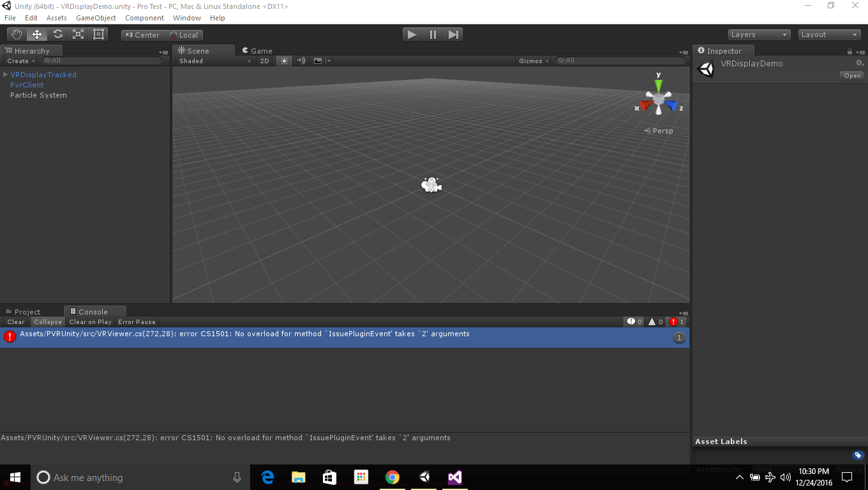Toggle console warnings filter
This screenshot has height=490, width=868.
pyautogui.click(x=656, y=322)
